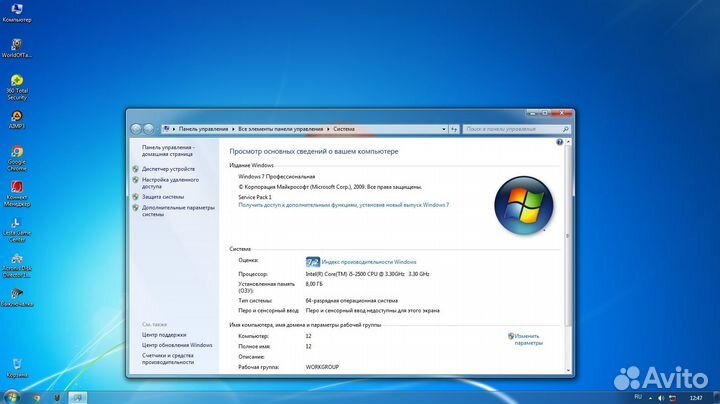Open 360 Total Security desktop shortcut
The image size is (720, 404).
16,81
